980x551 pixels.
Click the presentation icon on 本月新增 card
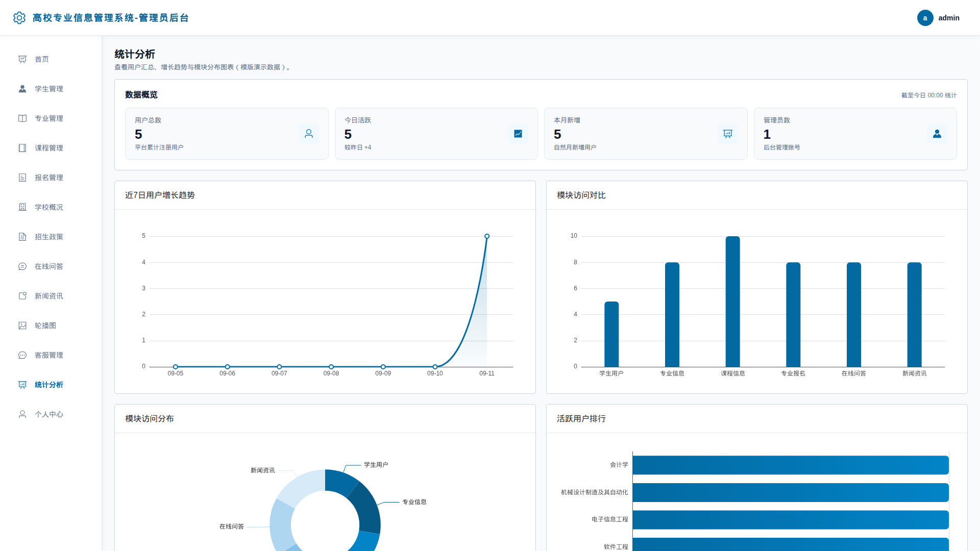point(728,134)
